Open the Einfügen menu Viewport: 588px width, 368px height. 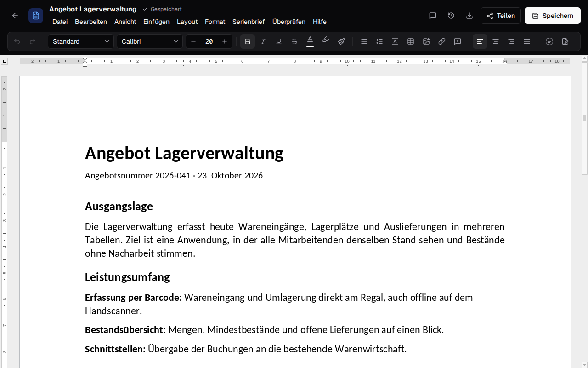[156, 22]
